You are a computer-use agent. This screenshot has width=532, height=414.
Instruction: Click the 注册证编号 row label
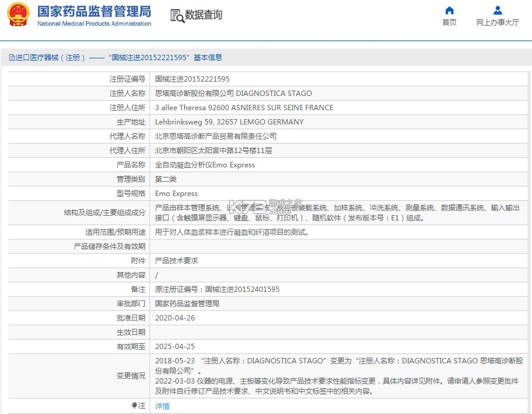(x=127, y=79)
